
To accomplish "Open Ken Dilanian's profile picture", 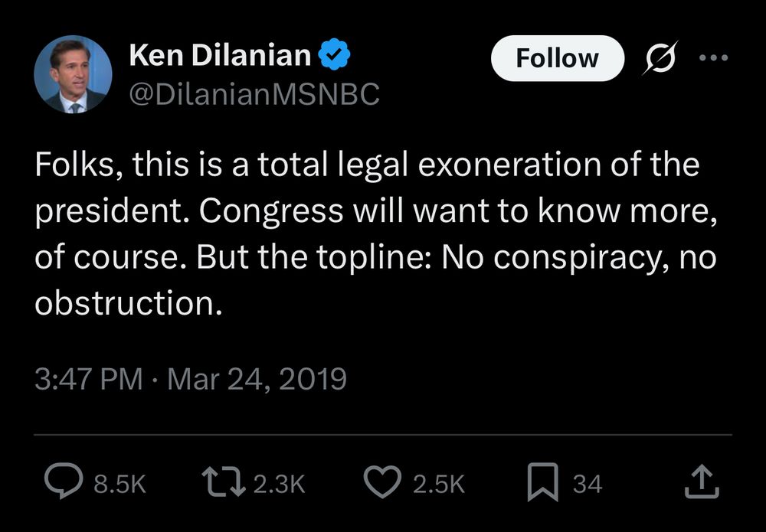I will point(73,75).
